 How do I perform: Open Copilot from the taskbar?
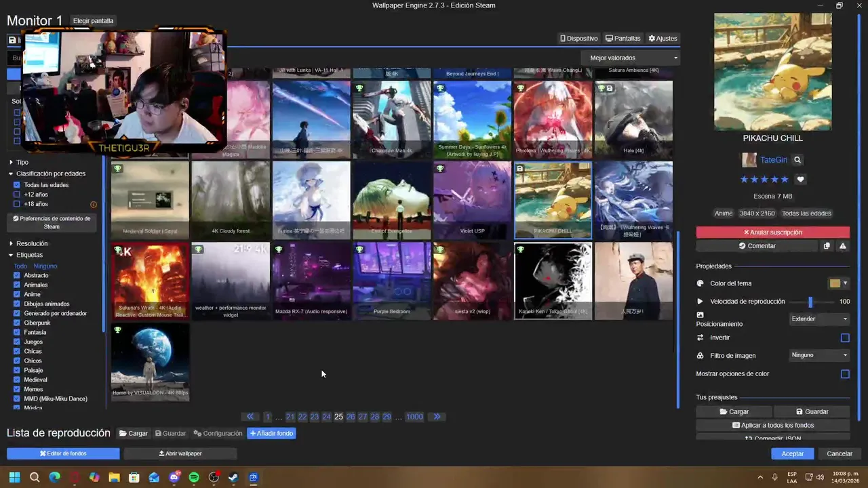(x=94, y=477)
